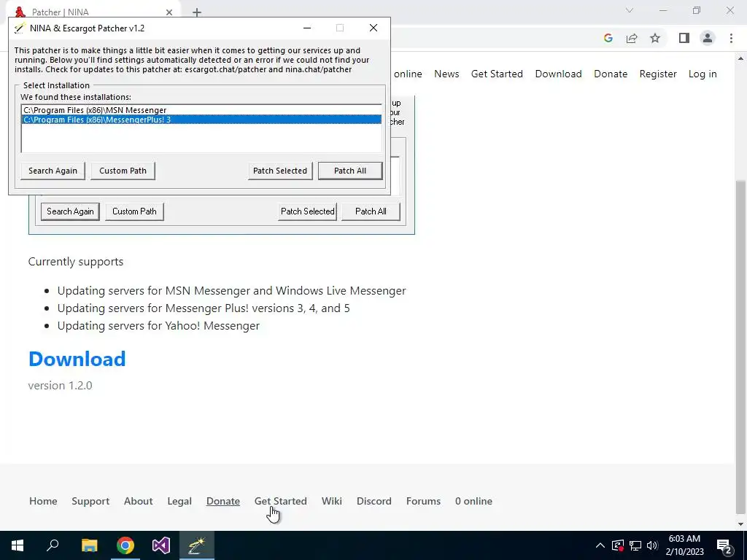Open Visual Studio from the taskbar
This screenshot has width=747, height=560.
coord(161,545)
